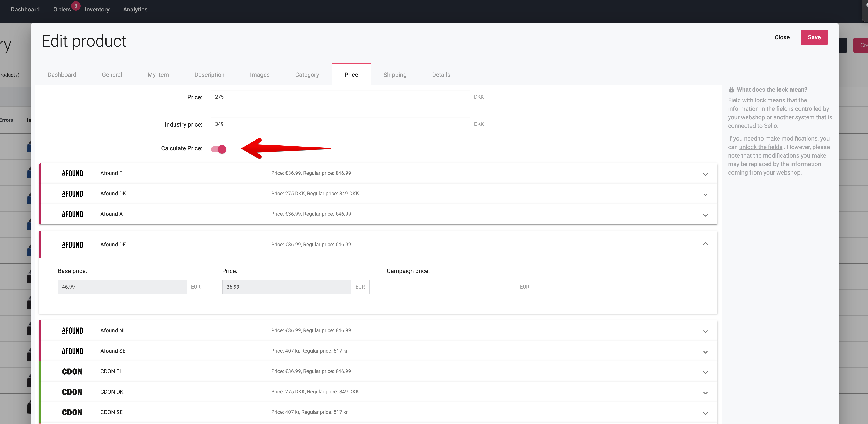The height and width of the screenshot is (424, 868).
Task: Expand the CDON FI price row
Action: [x=705, y=372]
